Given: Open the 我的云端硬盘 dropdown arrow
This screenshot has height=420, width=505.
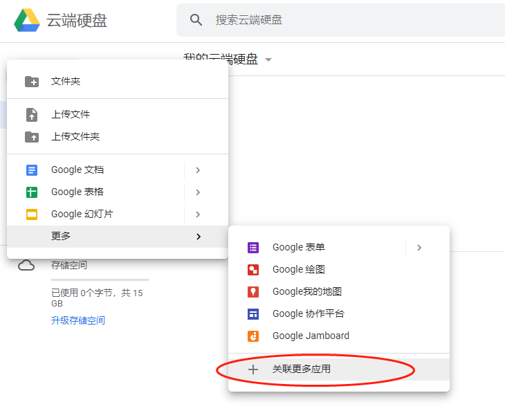Looking at the screenshot, I should (268, 60).
